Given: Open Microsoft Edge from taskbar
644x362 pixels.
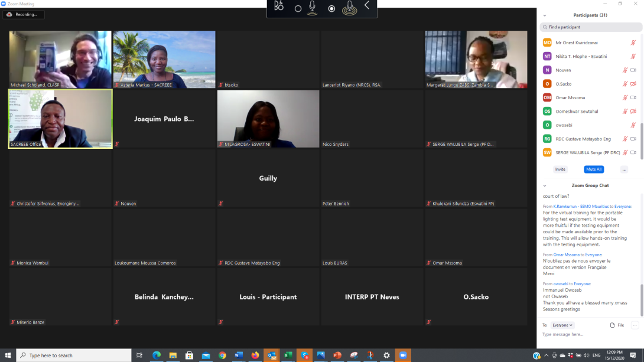Looking at the screenshot, I should pos(157,356).
